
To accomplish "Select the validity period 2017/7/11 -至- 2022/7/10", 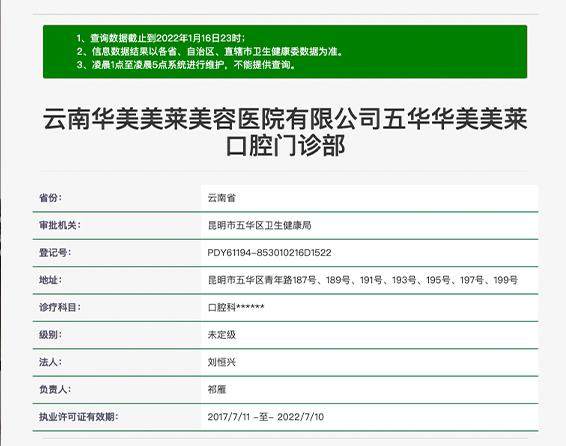I will pos(266,417).
